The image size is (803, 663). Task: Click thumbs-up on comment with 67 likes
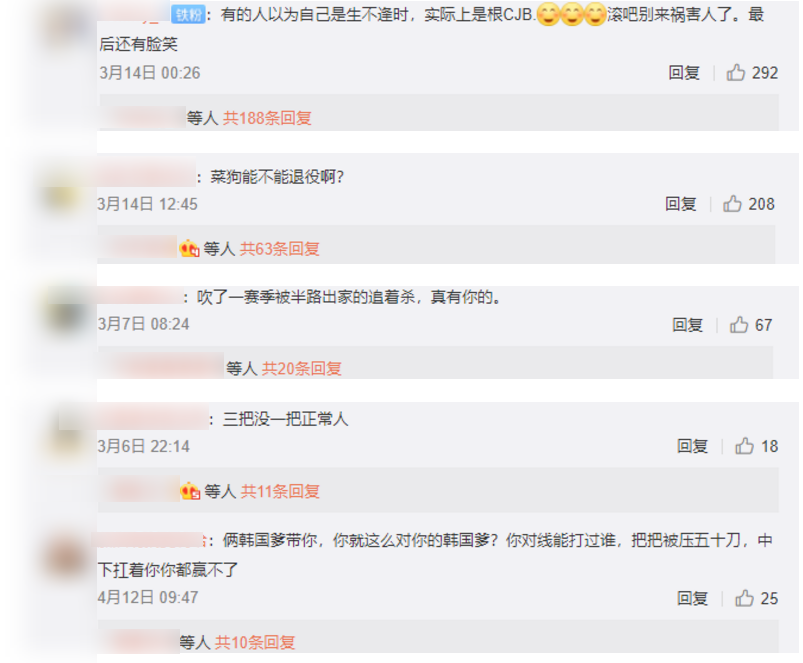tap(739, 325)
